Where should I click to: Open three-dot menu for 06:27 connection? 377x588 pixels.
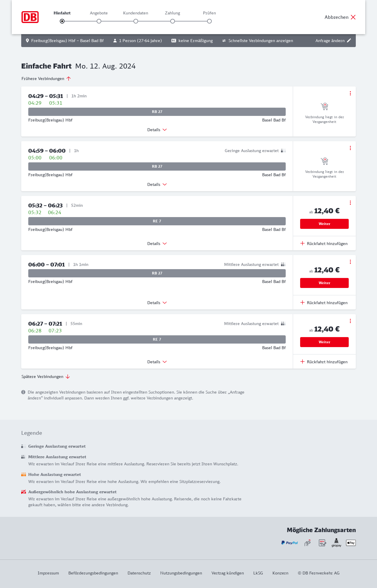click(x=350, y=321)
